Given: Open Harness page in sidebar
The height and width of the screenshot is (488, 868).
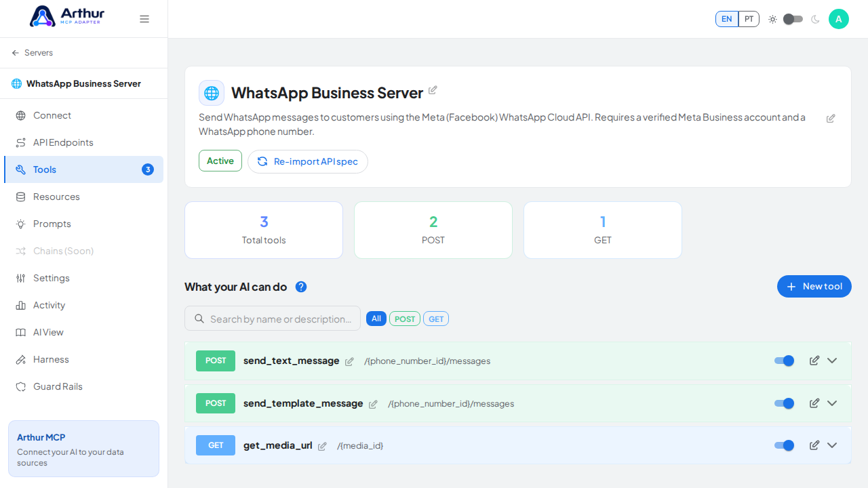Looking at the screenshot, I should (83, 359).
